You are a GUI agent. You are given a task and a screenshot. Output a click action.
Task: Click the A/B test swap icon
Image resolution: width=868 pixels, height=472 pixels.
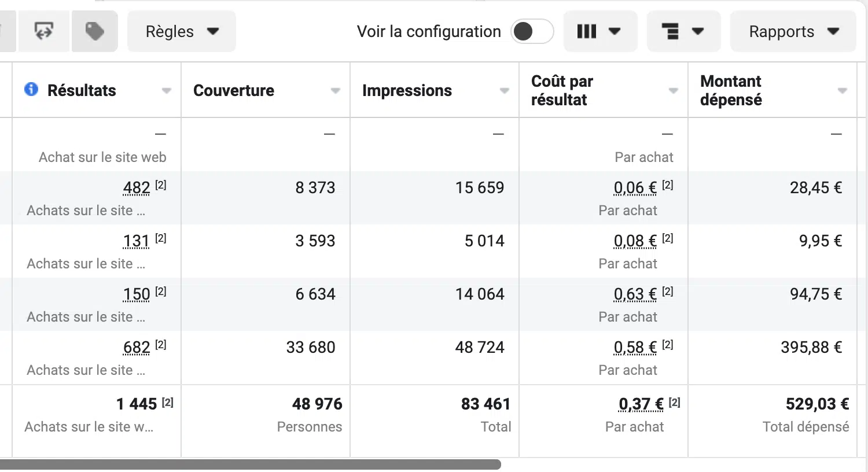pyautogui.click(x=44, y=31)
